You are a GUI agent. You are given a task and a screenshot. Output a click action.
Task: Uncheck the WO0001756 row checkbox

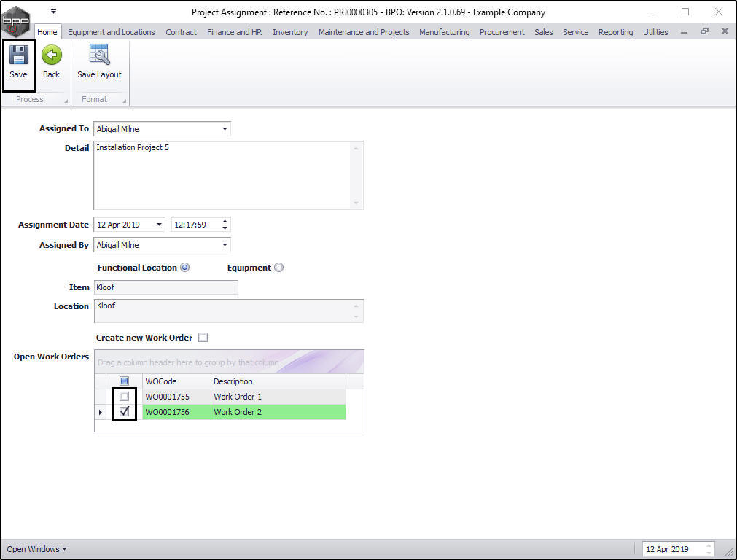pyautogui.click(x=124, y=411)
